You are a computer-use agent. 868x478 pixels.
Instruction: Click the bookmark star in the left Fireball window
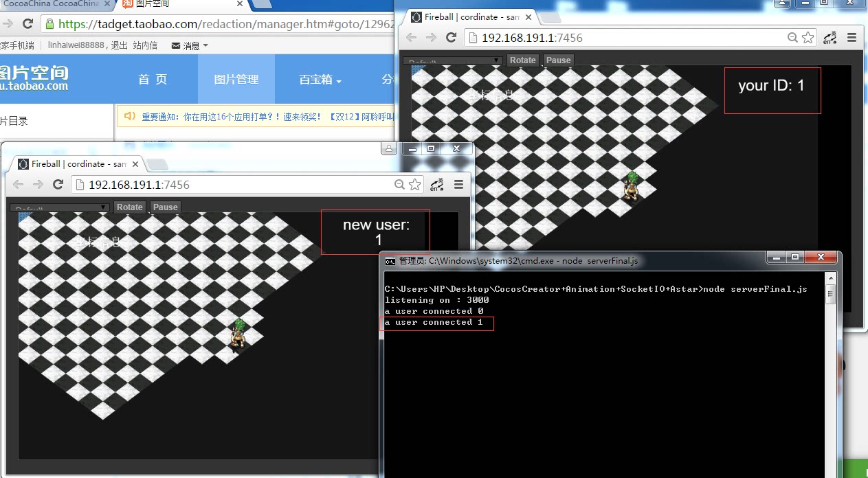[x=414, y=185]
